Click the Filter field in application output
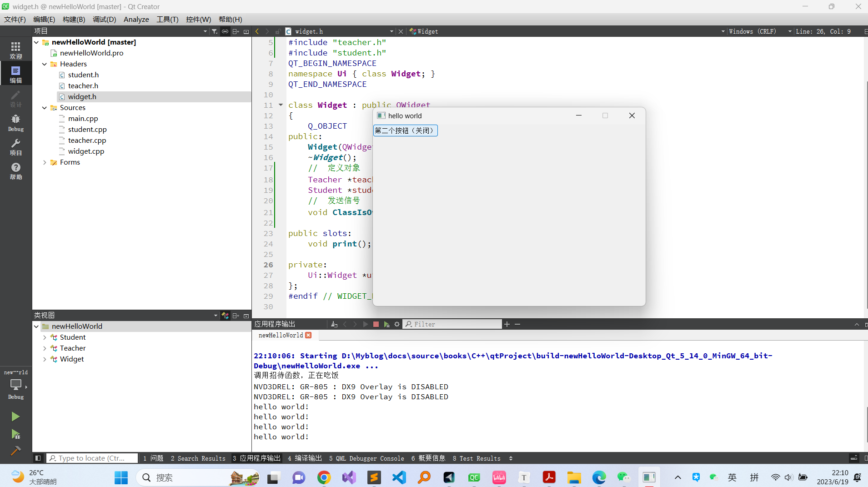Image resolution: width=868 pixels, height=487 pixels. point(452,324)
